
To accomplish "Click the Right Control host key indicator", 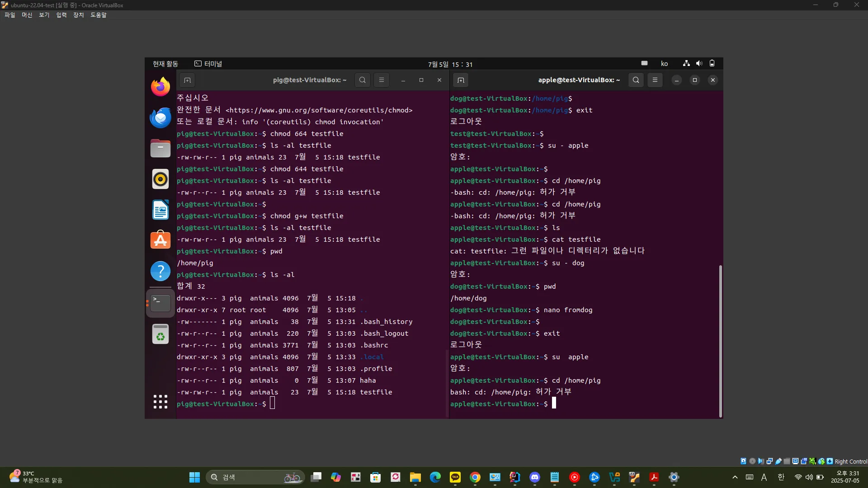I will tap(851, 461).
